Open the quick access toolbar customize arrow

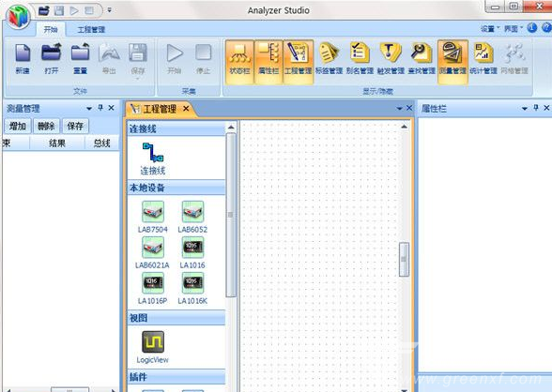click(110, 10)
